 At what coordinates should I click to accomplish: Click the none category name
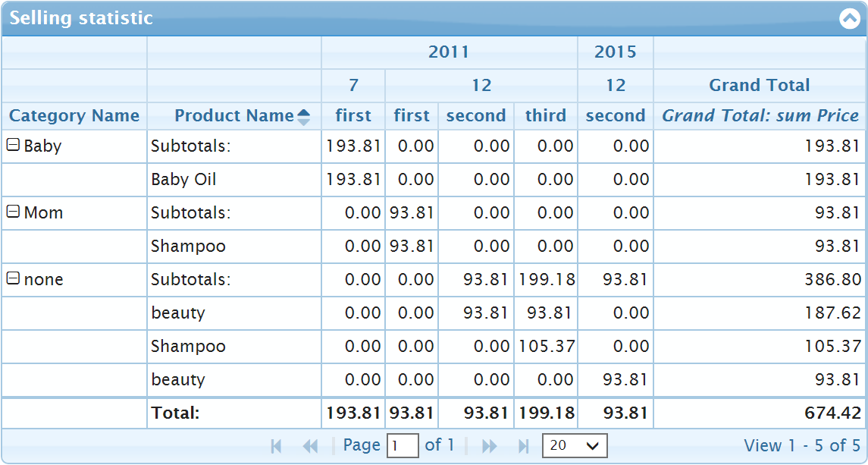click(x=43, y=279)
